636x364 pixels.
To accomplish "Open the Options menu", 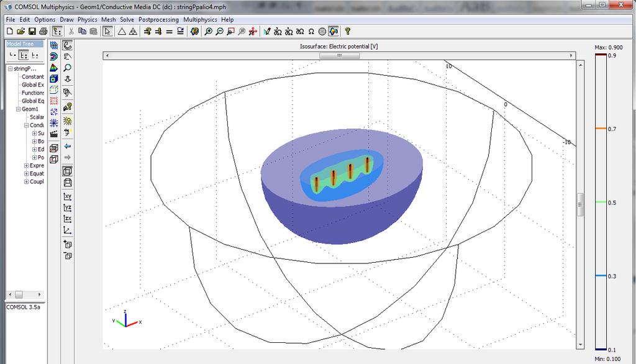I will point(45,19).
